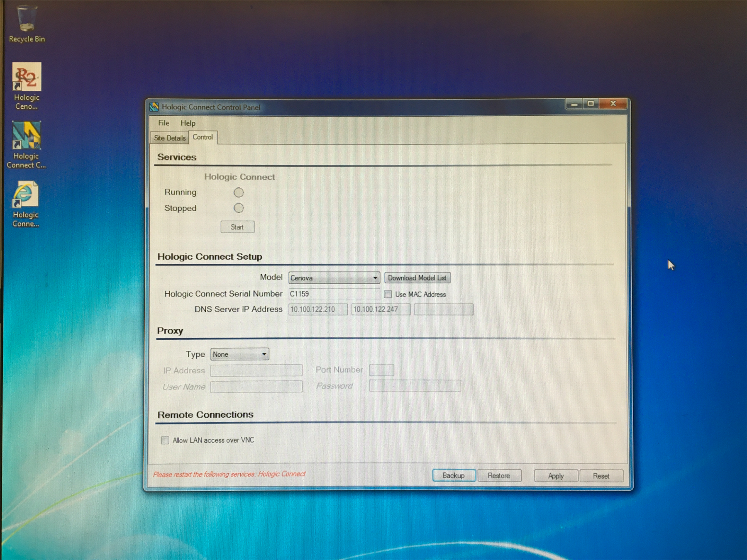Viewport: 747px width, 560px height.
Task: Select the Hologic Connect Internet Explorer shortcut
Action: coord(26,204)
